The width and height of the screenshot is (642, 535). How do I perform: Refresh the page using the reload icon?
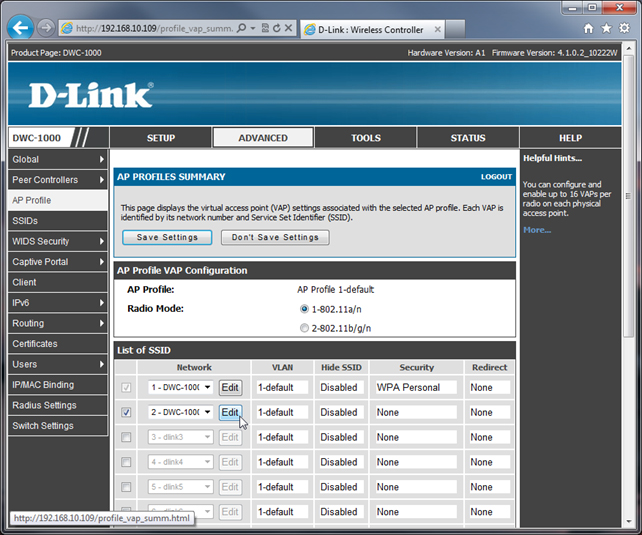coord(276,28)
